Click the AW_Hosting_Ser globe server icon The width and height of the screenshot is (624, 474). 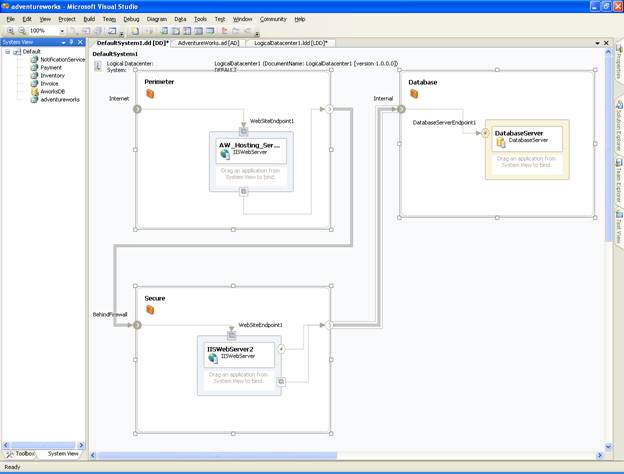coord(225,154)
